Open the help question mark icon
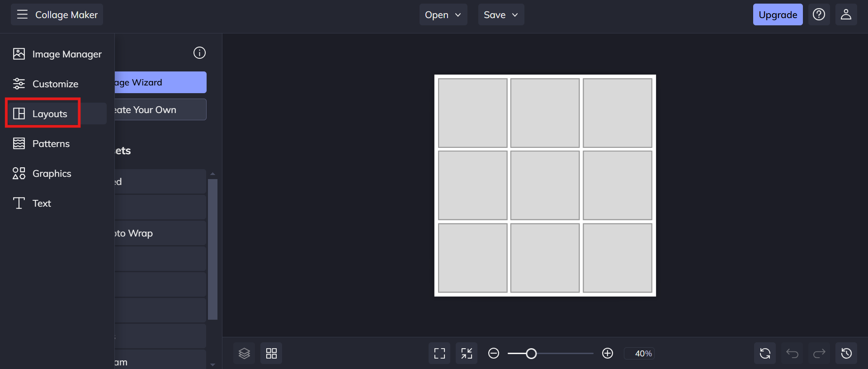This screenshot has height=369, width=868. (x=819, y=14)
